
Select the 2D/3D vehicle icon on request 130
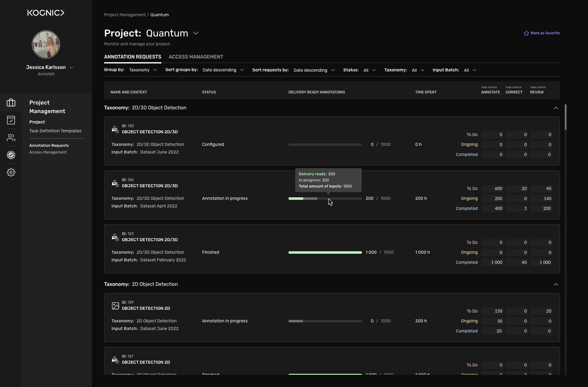pos(115,129)
